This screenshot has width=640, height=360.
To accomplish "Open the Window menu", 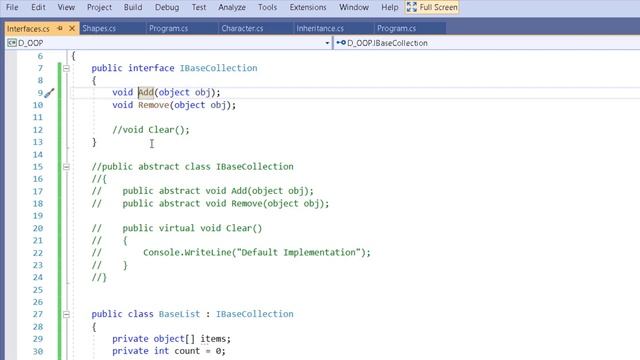I will tap(354, 7).
